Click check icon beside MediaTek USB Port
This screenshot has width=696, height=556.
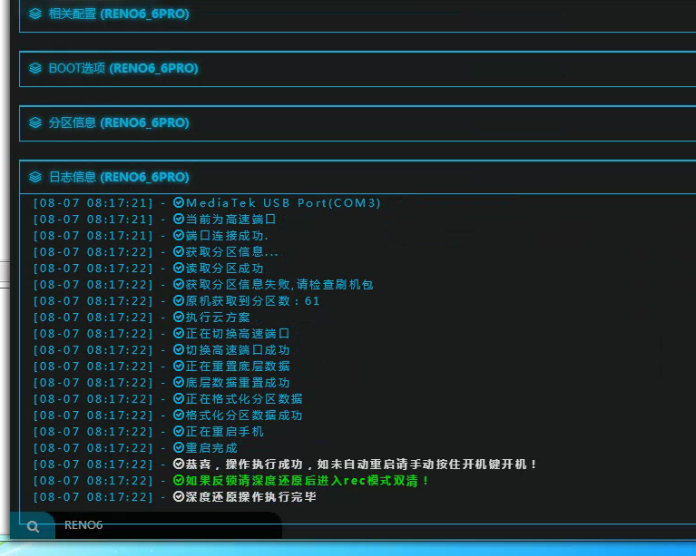point(178,203)
